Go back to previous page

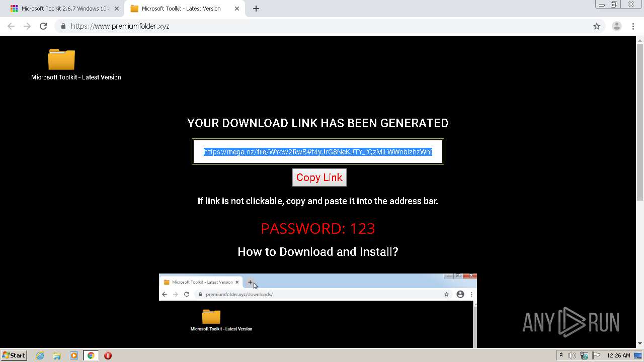point(11,26)
